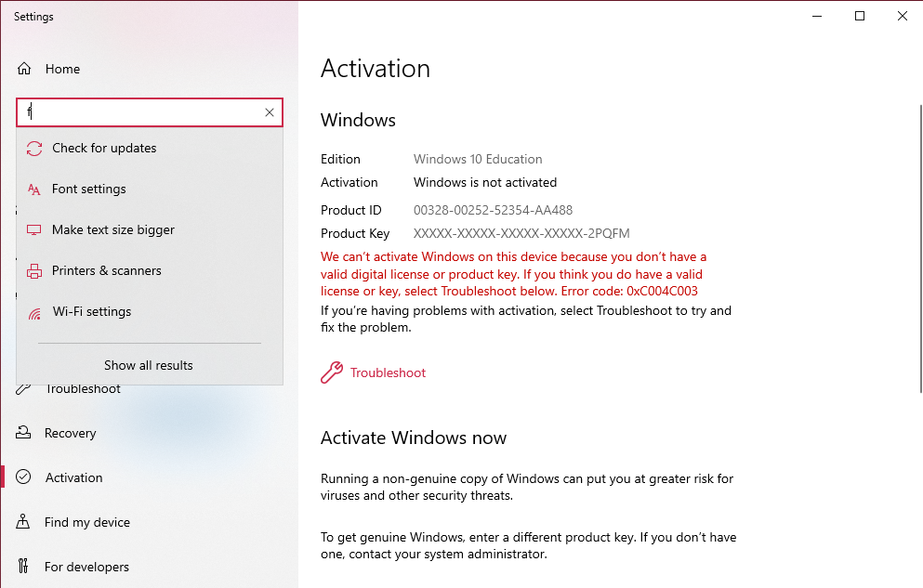Viewport: 923px width, 588px height.
Task: Click the monitor icon for text size
Action: click(34, 230)
